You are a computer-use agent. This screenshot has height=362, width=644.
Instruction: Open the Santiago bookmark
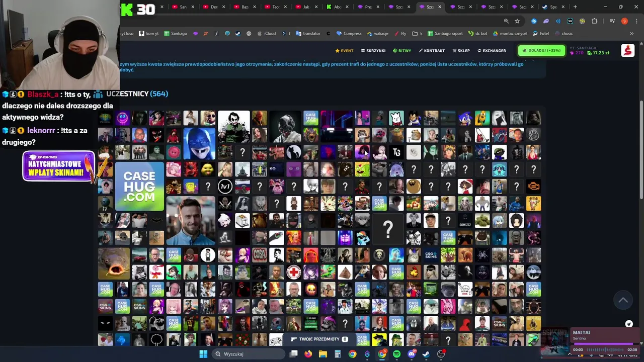(x=176, y=34)
